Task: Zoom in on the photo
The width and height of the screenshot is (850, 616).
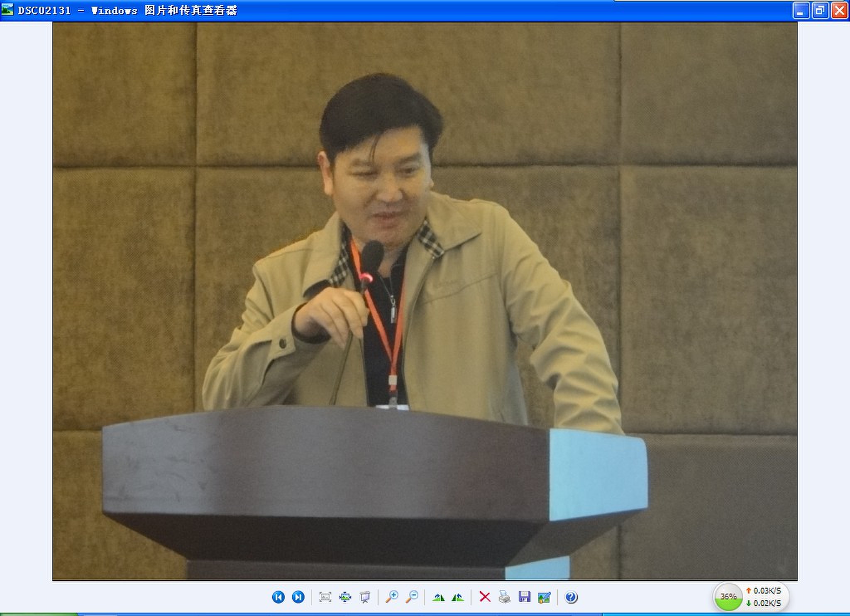Action: (x=391, y=597)
